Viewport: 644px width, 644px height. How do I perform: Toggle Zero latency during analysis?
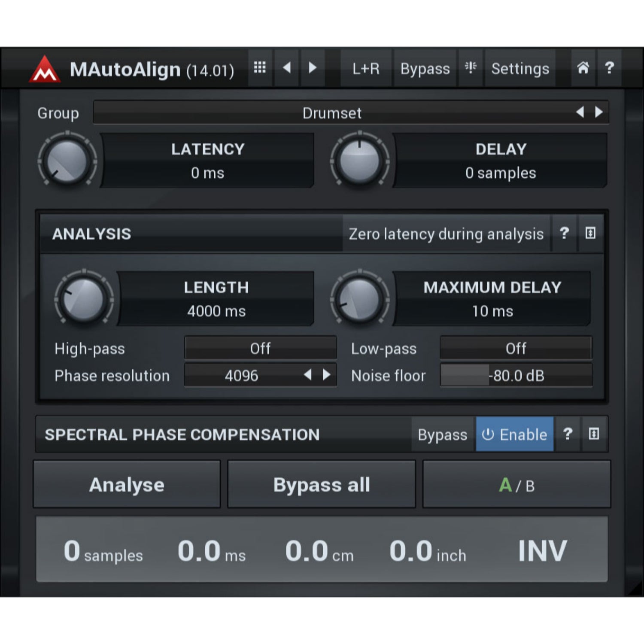tap(446, 234)
